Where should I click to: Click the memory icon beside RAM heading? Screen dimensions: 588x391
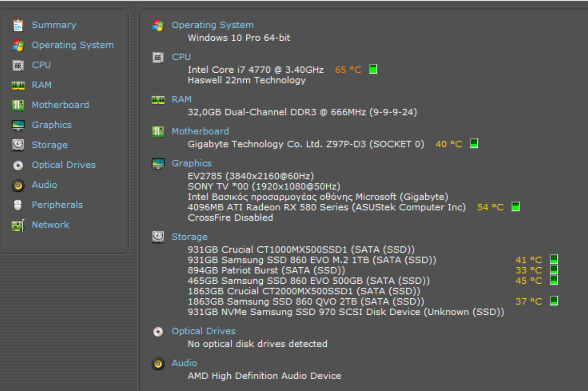coord(158,100)
